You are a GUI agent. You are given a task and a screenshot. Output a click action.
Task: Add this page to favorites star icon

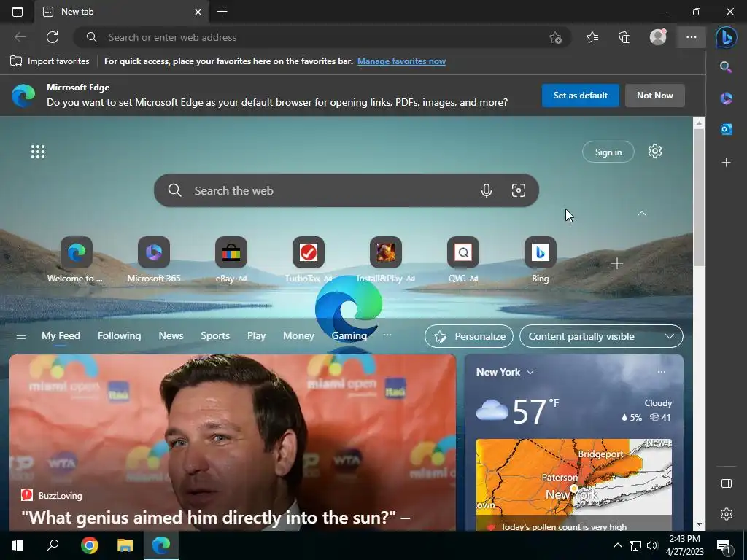click(555, 38)
